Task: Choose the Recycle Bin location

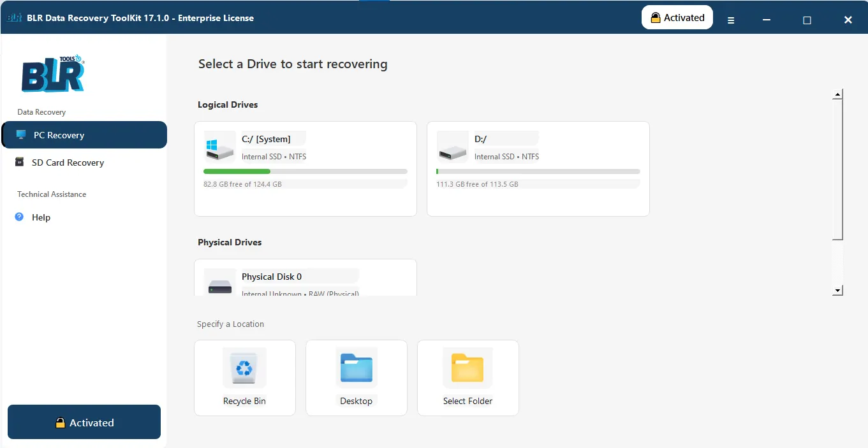Action: 245,378
